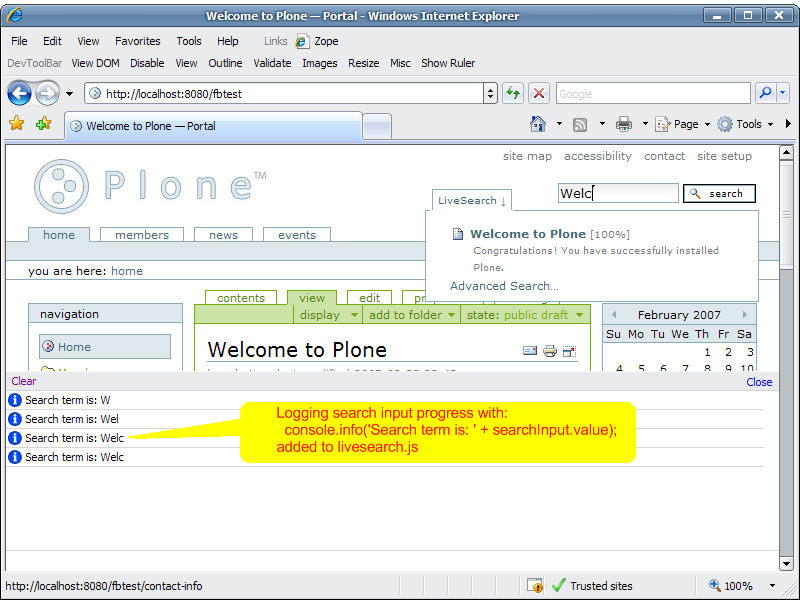Open the Favorites Center star icon
The height and width of the screenshot is (600, 800).
16,124
